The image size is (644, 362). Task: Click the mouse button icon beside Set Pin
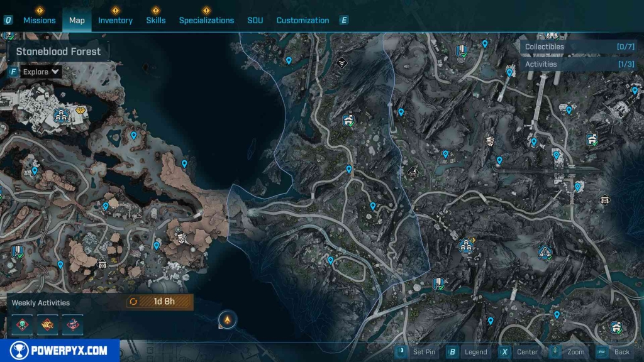(x=401, y=351)
